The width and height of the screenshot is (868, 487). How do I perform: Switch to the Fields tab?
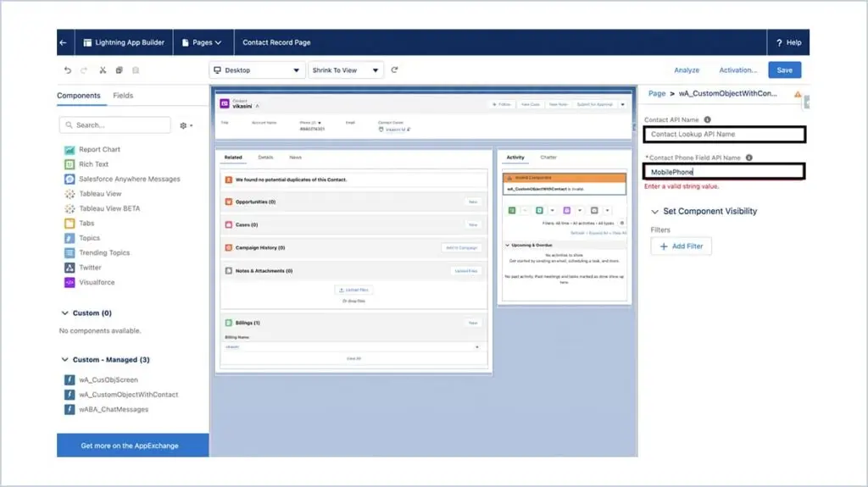(x=123, y=96)
